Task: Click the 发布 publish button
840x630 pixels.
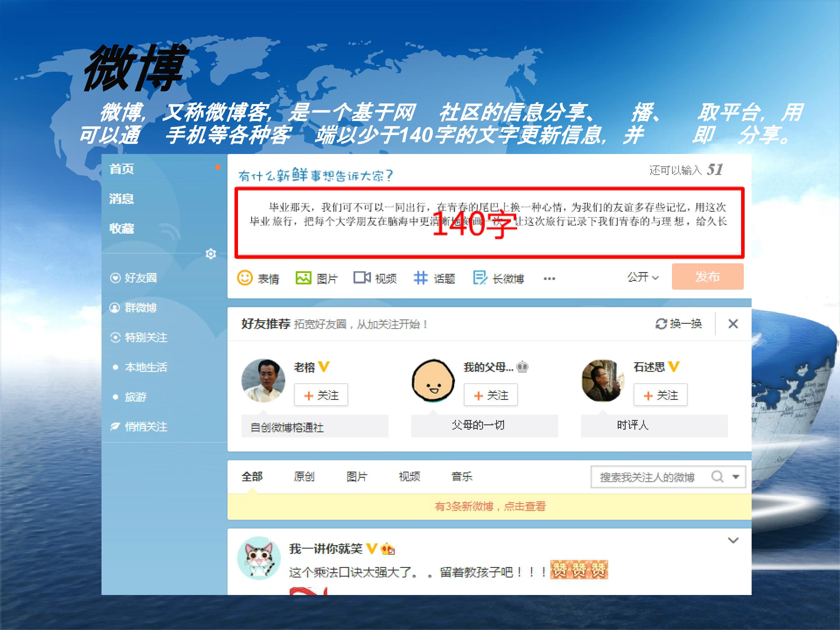Action: coord(708,276)
